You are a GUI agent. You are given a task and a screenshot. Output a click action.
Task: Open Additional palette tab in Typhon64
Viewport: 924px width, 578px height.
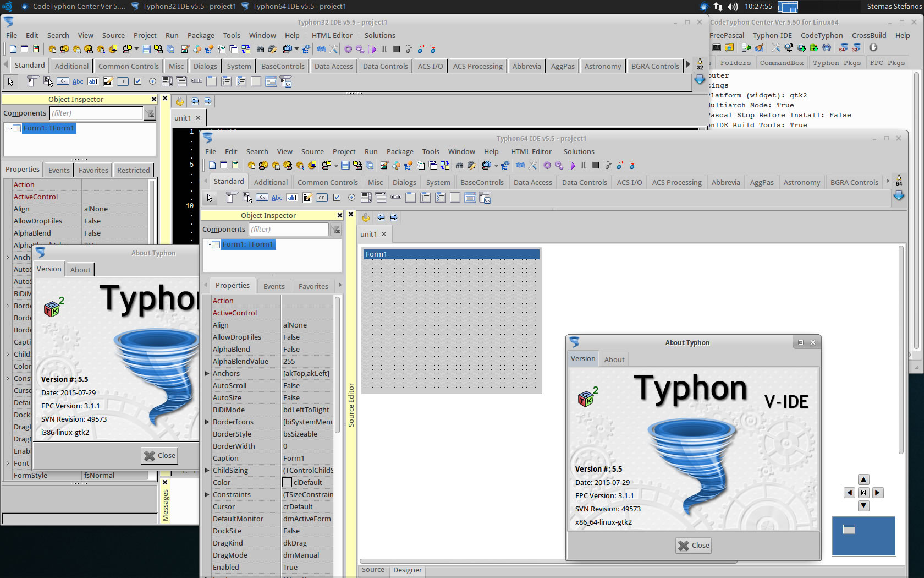point(271,182)
